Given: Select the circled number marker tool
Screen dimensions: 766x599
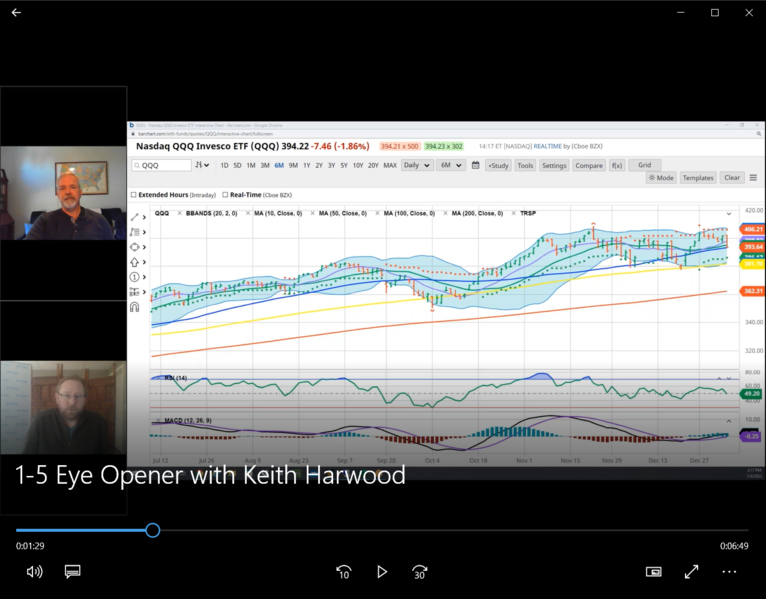Looking at the screenshot, I should [x=134, y=277].
